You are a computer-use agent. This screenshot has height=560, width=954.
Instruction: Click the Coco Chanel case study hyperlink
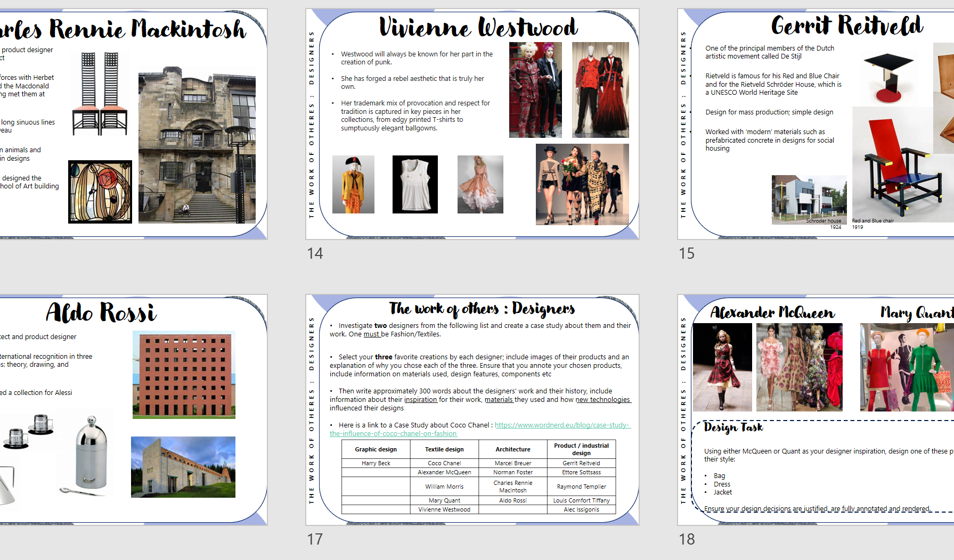(x=479, y=429)
